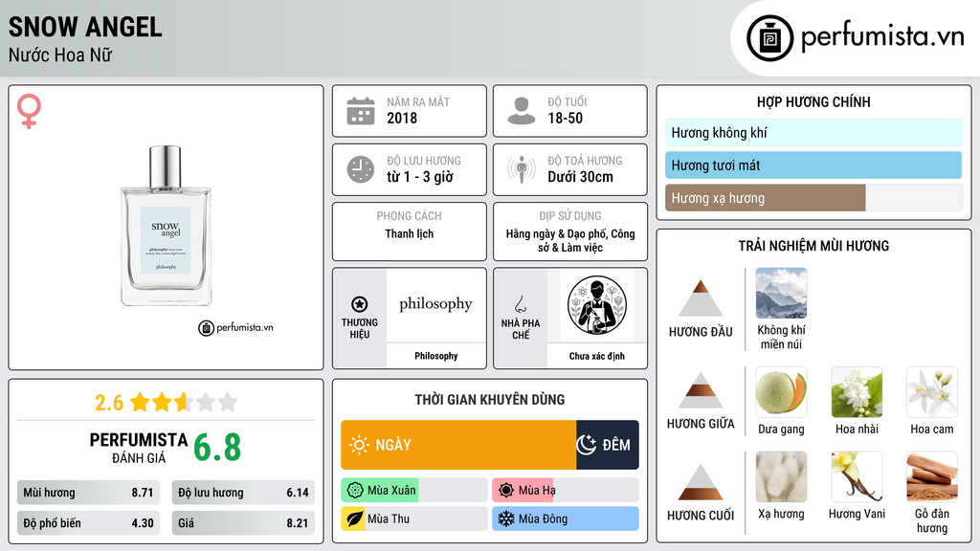Open the Gỗ đàn hương sandalwood image
Viewport: 980px width, 551px height.
932,476
